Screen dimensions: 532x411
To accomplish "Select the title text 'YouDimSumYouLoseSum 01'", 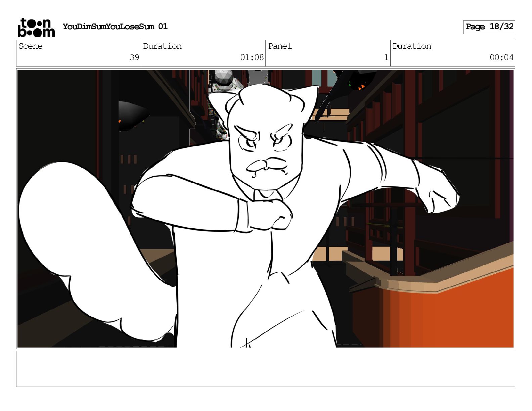I will (115, 27).
